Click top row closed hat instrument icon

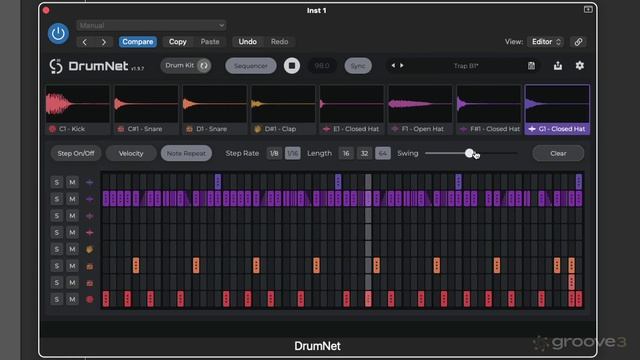(89, 182)
